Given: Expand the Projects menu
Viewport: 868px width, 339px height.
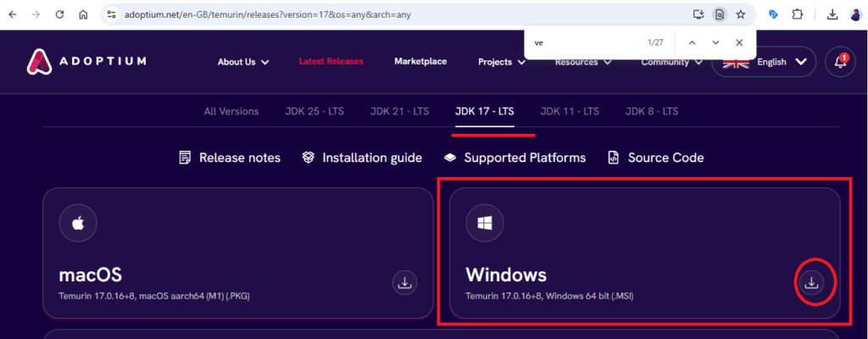Looking at the screenshot, I should (x=502, y=62).
